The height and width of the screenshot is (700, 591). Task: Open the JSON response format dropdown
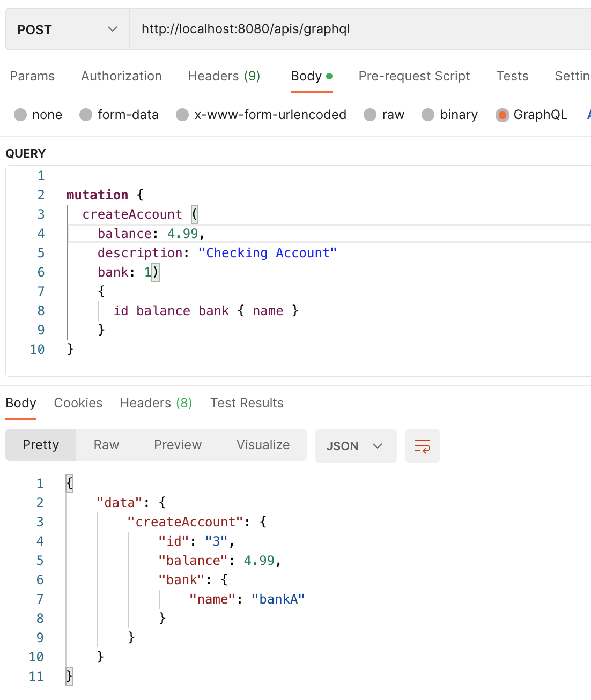coord(356,445)
